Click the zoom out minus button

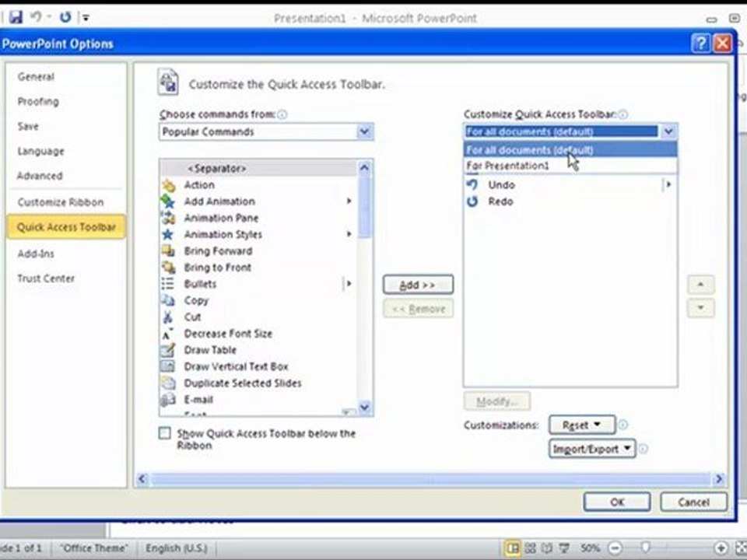(615, 548)
